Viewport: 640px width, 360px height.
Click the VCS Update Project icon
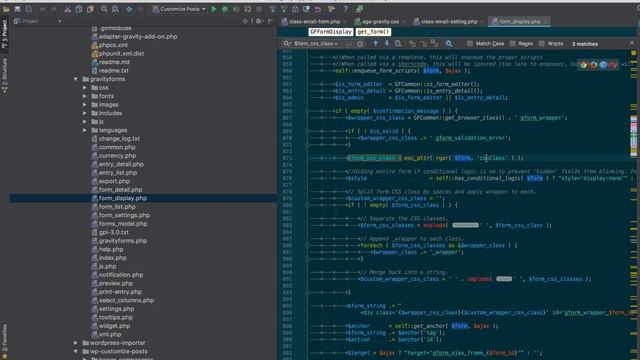point(273,9)
